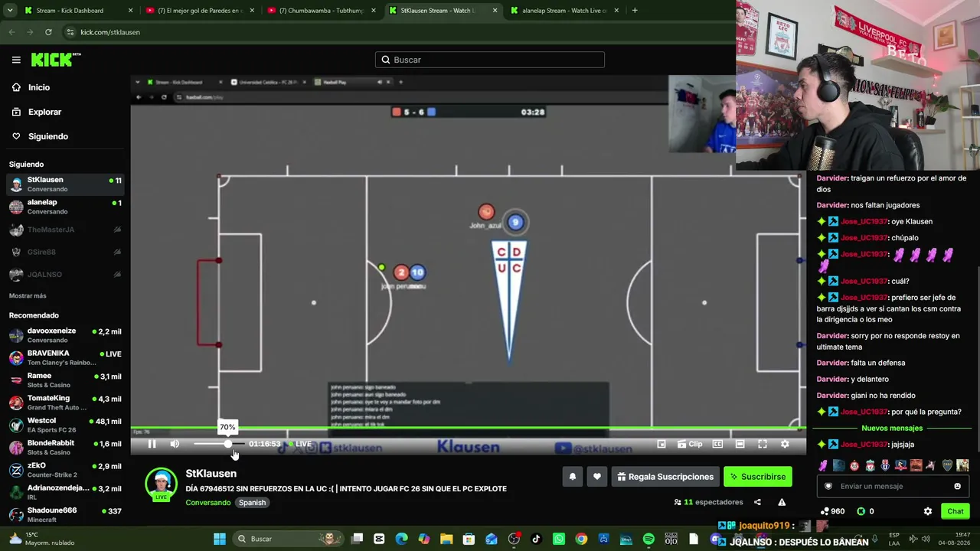Launch Spotify from the taskbar
Screen dimensions: 980x551
(648, 539)
